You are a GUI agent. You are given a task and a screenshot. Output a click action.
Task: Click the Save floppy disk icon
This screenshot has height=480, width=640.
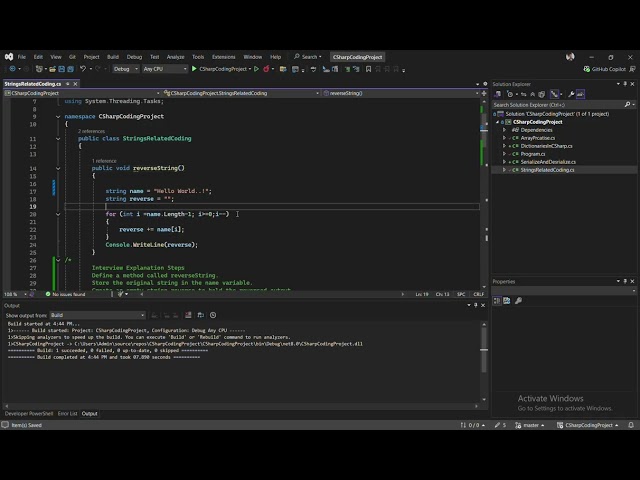coord(62,69)
